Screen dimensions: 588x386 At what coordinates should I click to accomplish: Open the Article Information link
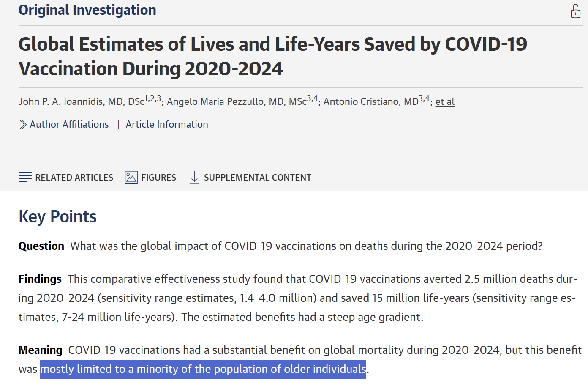pyautogui.click(x=167, y=124)
